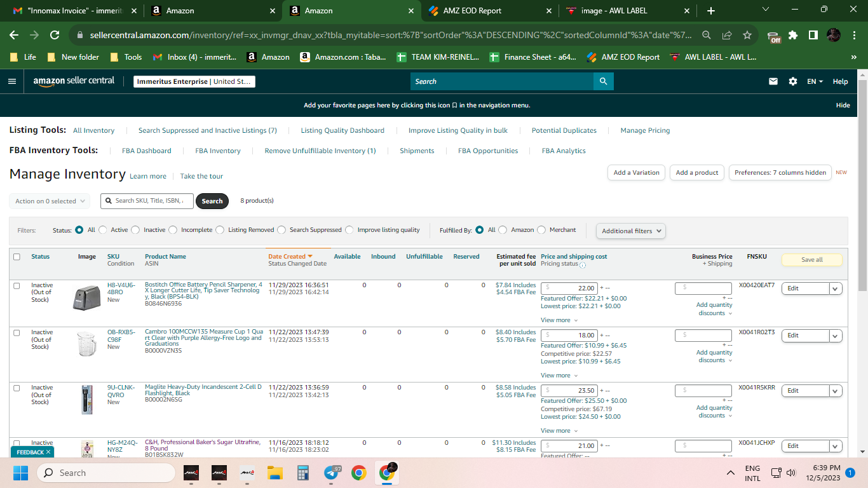Open buyer messages via the mail icon
868x488 pixels.
(x=773, y=81)
